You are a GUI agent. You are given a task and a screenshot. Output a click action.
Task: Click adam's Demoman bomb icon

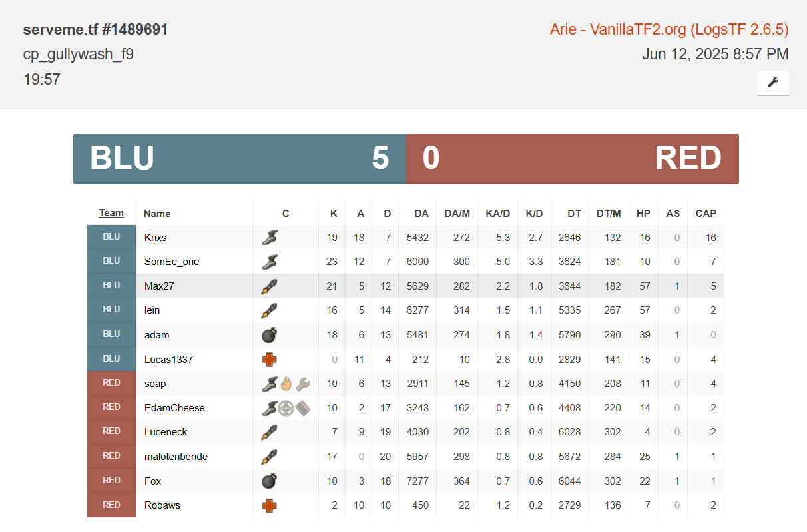point(269,335)
